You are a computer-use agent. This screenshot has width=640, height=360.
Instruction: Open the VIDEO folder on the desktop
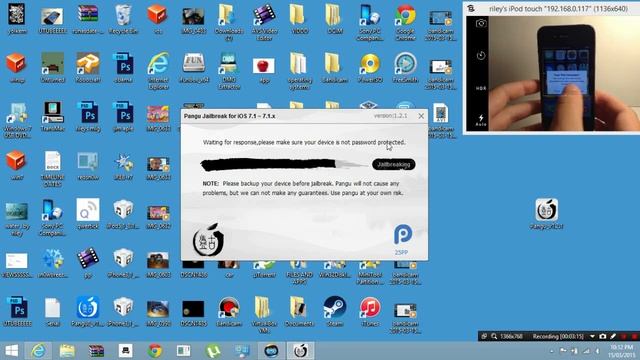click(x=299, y=20)
